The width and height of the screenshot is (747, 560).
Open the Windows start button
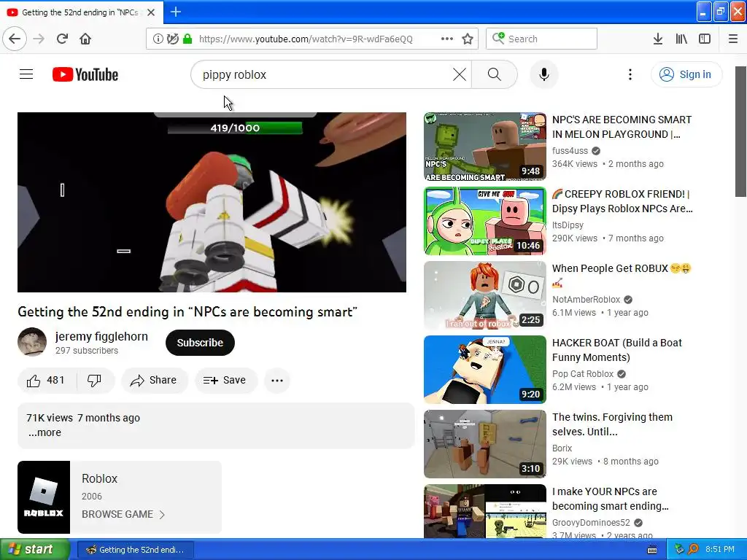click(34, 550)
